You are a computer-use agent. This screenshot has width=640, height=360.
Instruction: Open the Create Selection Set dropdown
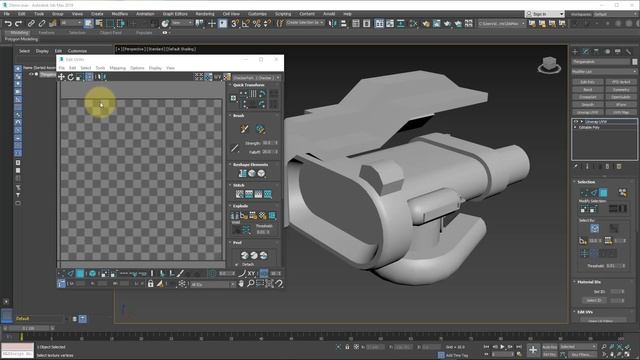point(305,23)
